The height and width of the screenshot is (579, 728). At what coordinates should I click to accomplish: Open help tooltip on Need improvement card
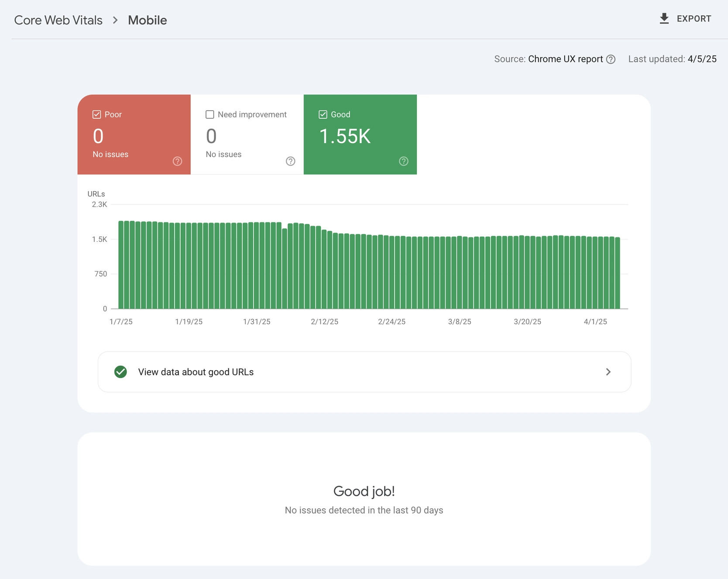pos(291,161)
